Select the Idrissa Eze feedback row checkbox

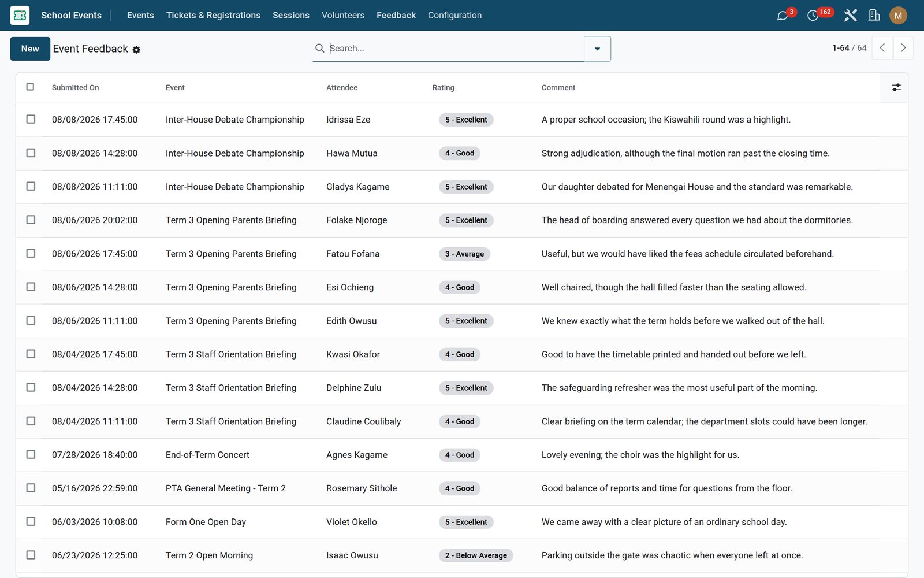(x=31, y=119)
